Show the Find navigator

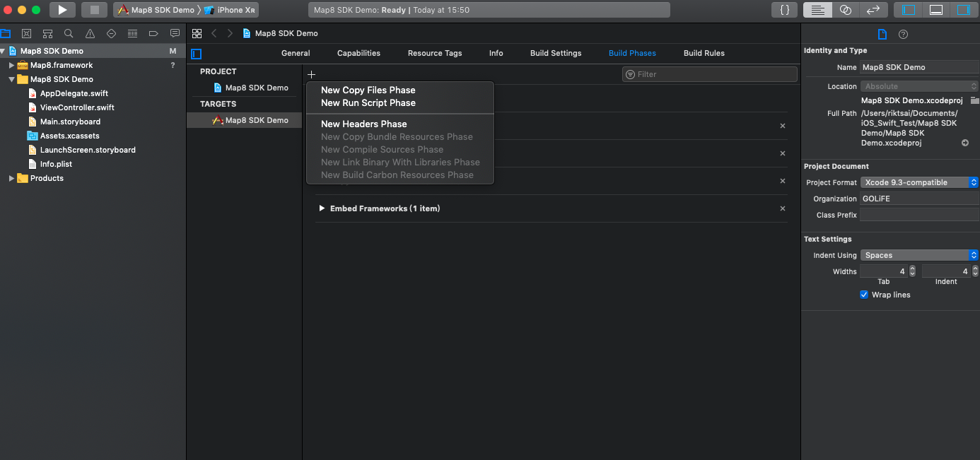[69, 33]
